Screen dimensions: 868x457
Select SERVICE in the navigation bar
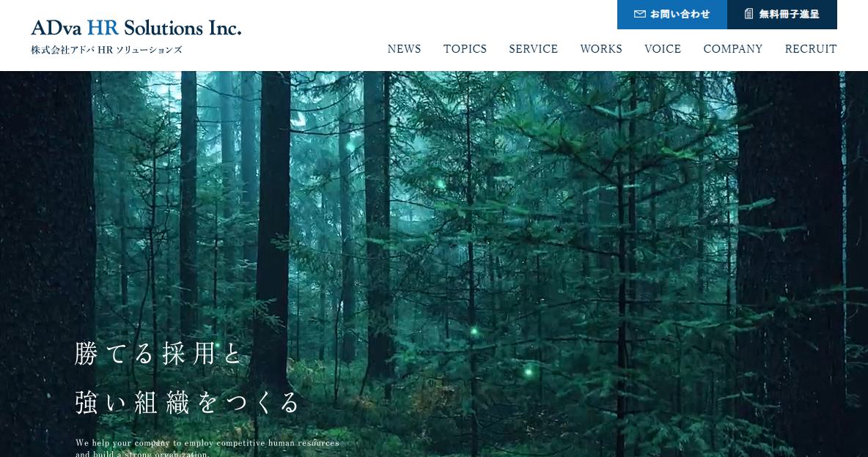533,48
